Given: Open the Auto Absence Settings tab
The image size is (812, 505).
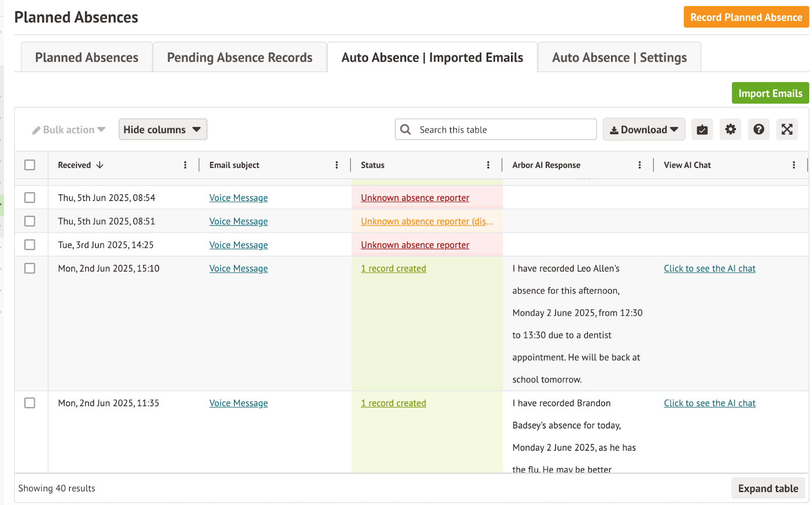Looking at the screenshot, I should 619,57.
